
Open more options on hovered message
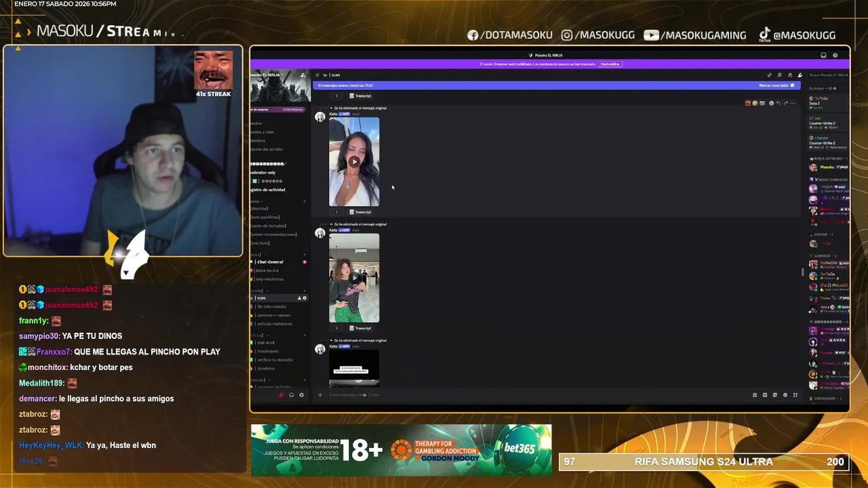(793, 103)
